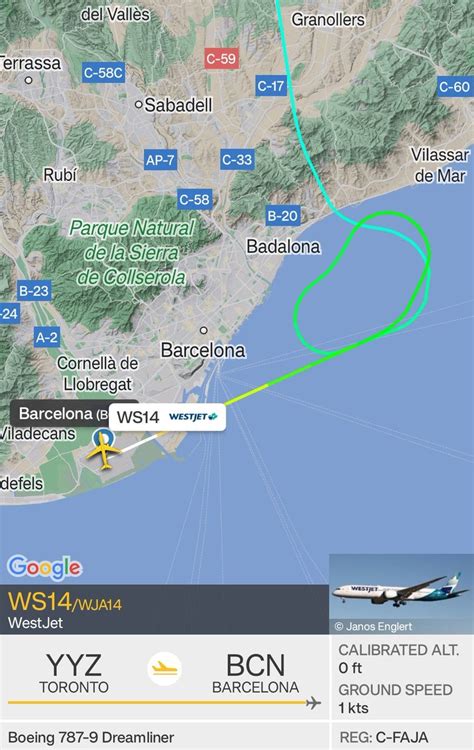
Task: Open the WestJet 787 aircraft photo
Action: click(401, 594)
